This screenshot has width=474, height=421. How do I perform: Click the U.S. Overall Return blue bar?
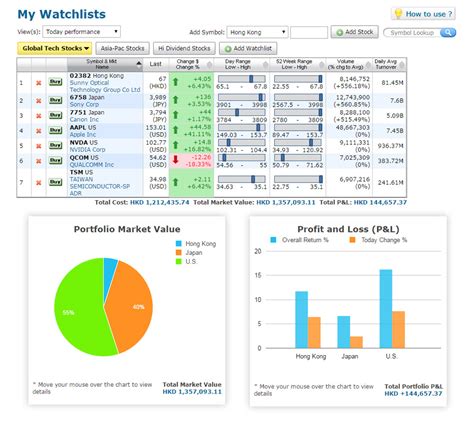coord(386,309)
